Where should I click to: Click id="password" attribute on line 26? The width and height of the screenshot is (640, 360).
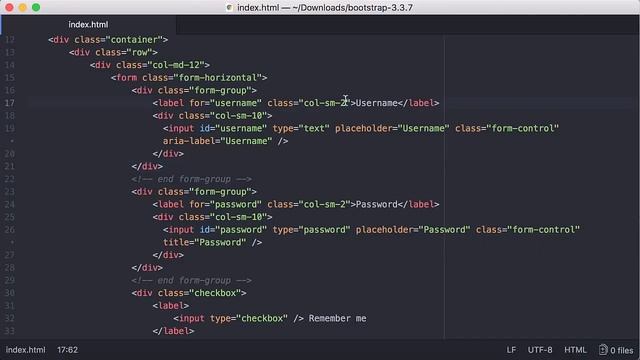point(233,229)
